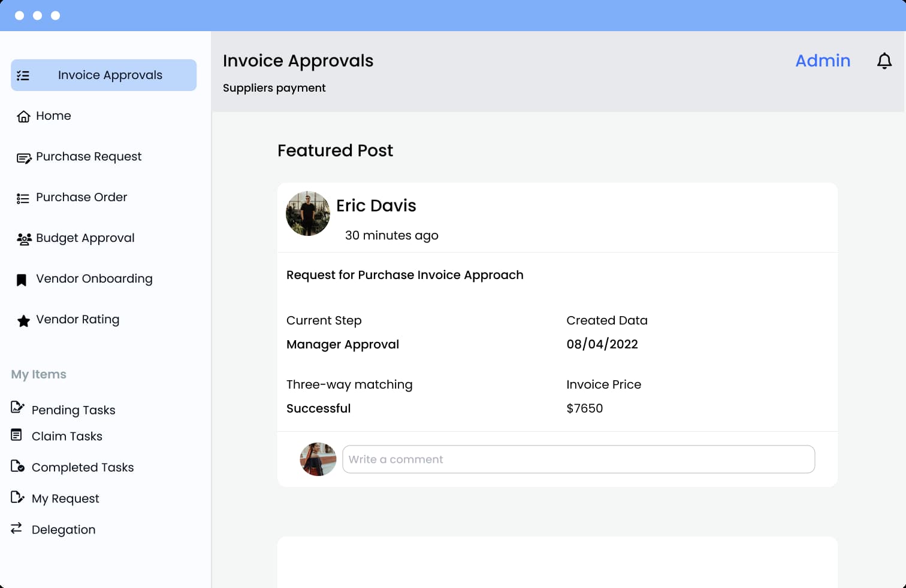This screenshot has height=588, width=906.
Task: Click the Pending Tasks edit icon
Action: [17, 408]
